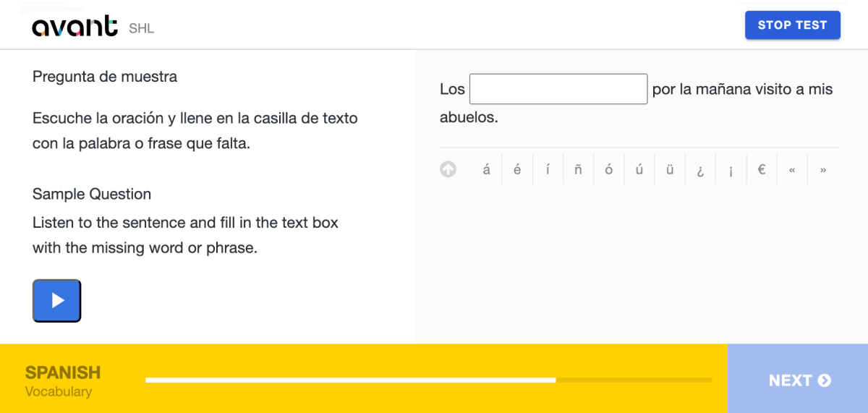868x413 pixels.
Task: Insert the inverted exclamation mark ¡
Action: tap(731, 169)
